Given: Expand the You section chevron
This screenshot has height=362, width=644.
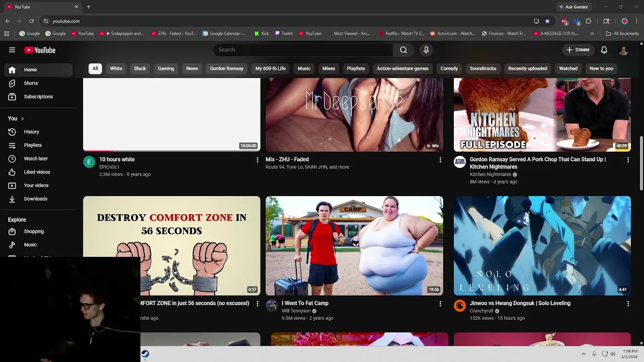Looking at the screenshot, I should click(22, 119).
